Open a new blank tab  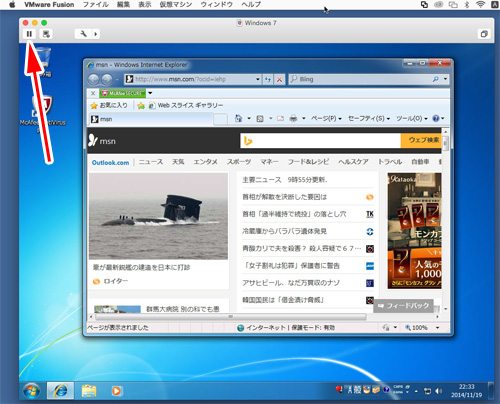(220, 119)
